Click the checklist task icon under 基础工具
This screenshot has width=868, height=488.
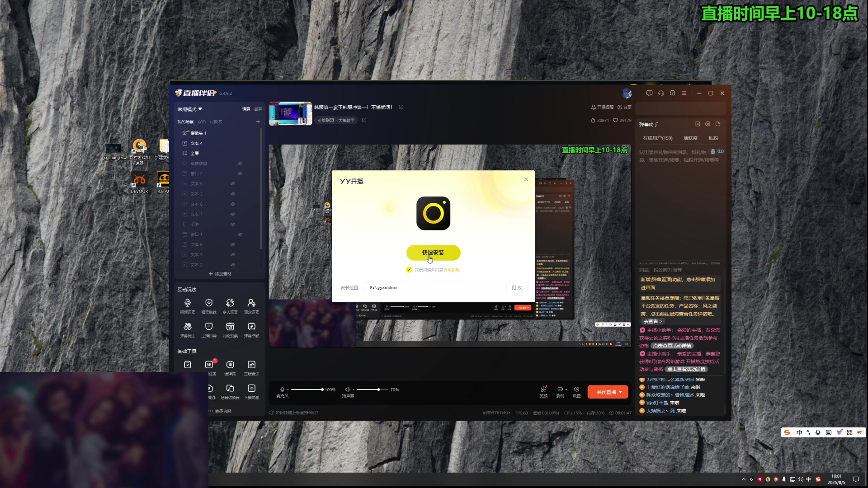(x=188, y=365)
